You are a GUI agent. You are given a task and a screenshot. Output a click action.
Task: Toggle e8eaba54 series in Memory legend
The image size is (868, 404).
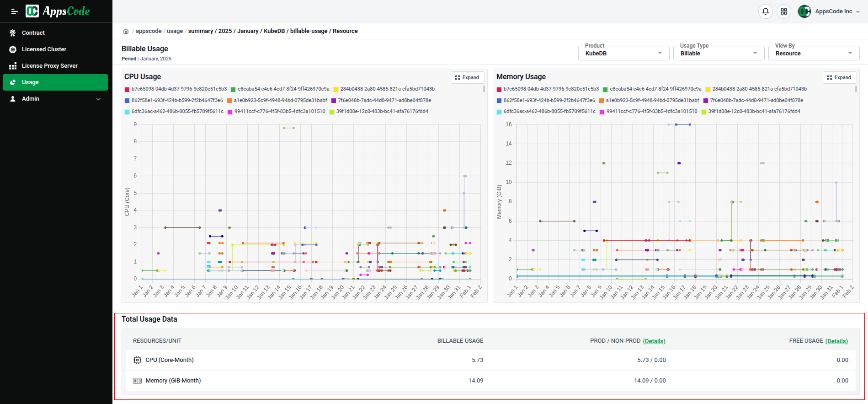pos(655,89)
